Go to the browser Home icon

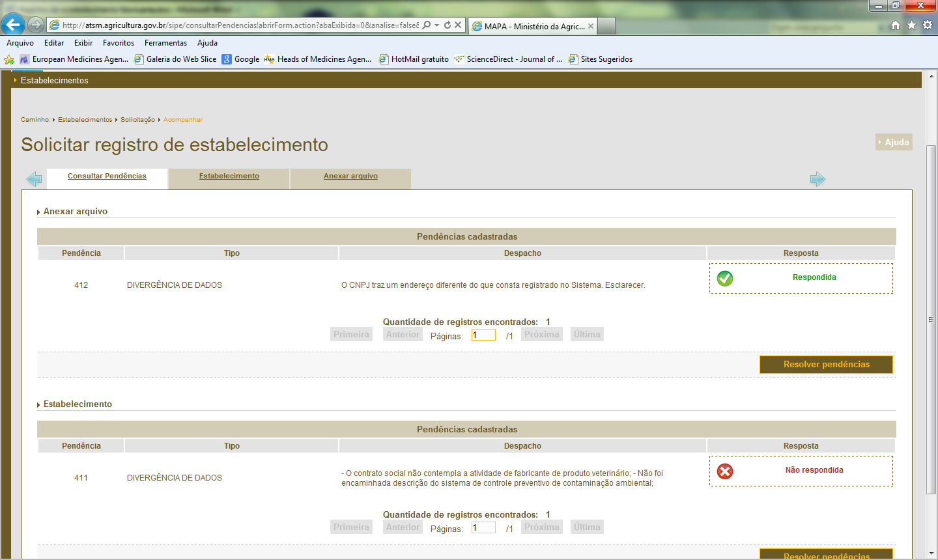pyautogui.click(x=896, y=25)
